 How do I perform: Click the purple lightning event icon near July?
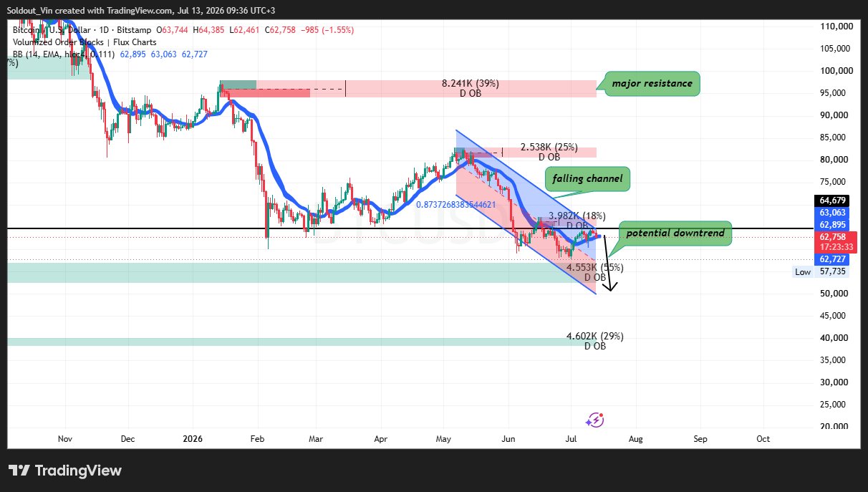596,420
